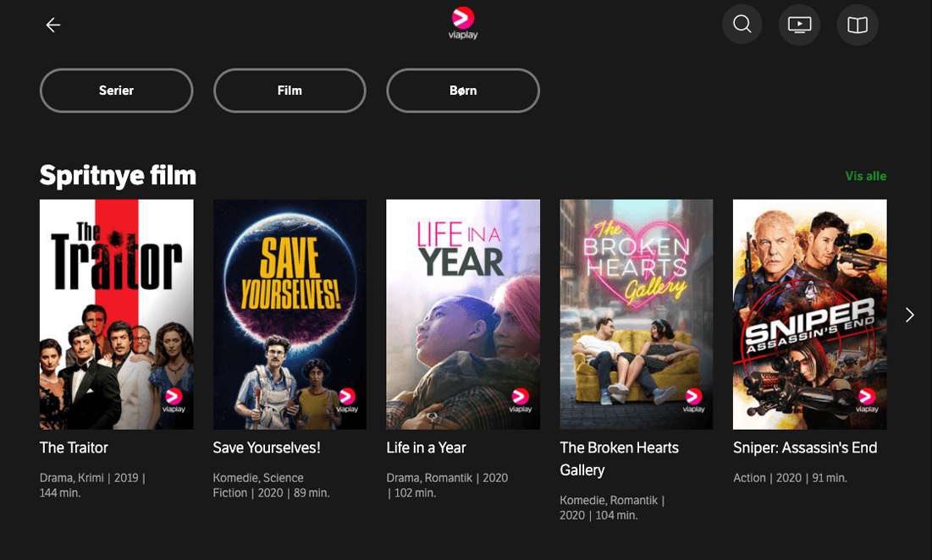
Task: Open Sniper: Assassin's End poster
Action: (809, 314)
